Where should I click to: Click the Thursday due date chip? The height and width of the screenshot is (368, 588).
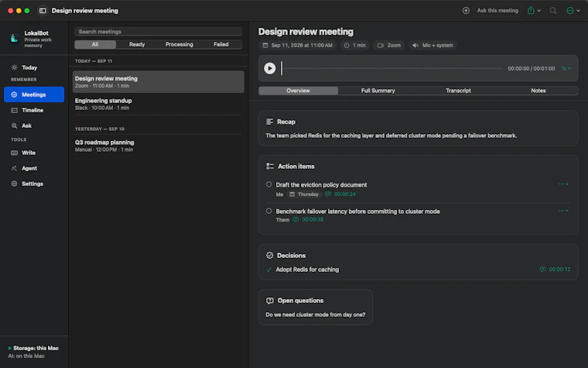click(304, 194)
